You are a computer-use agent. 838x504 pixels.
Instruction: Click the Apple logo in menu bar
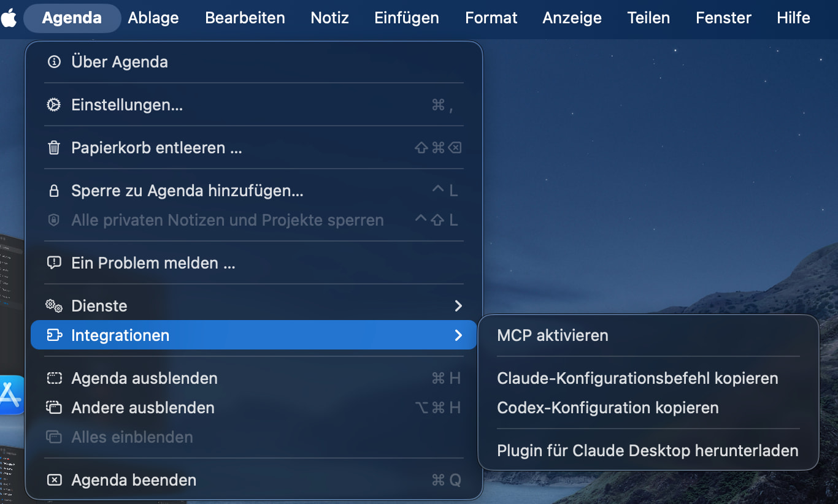click(x=9, y=18)
